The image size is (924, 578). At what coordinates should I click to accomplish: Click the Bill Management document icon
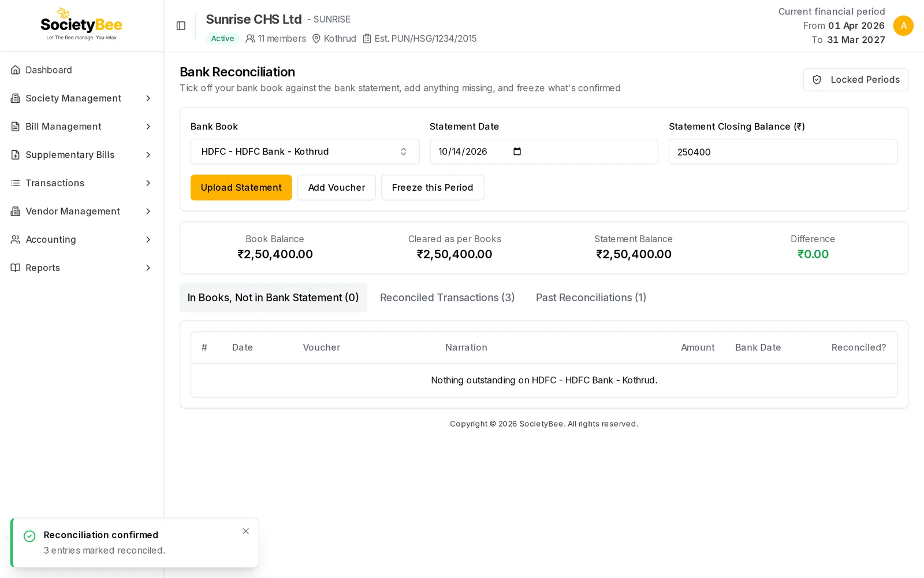tap(16, 127)
